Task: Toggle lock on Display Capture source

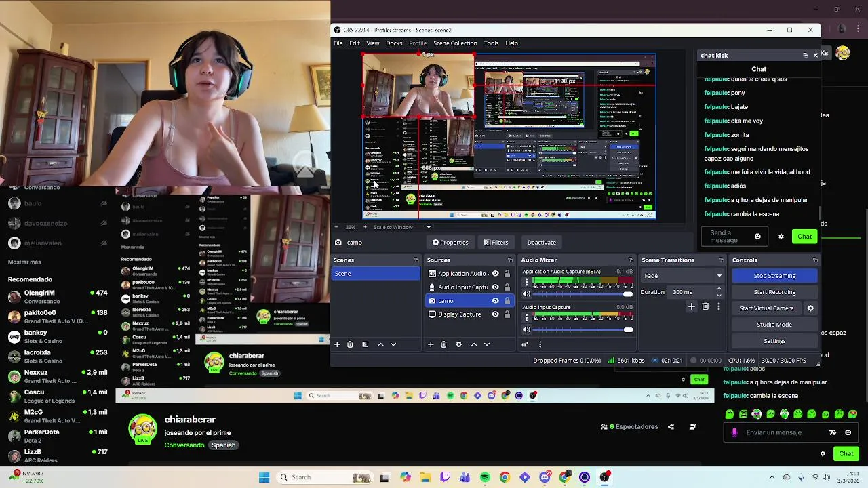Action: coord(507,314)
